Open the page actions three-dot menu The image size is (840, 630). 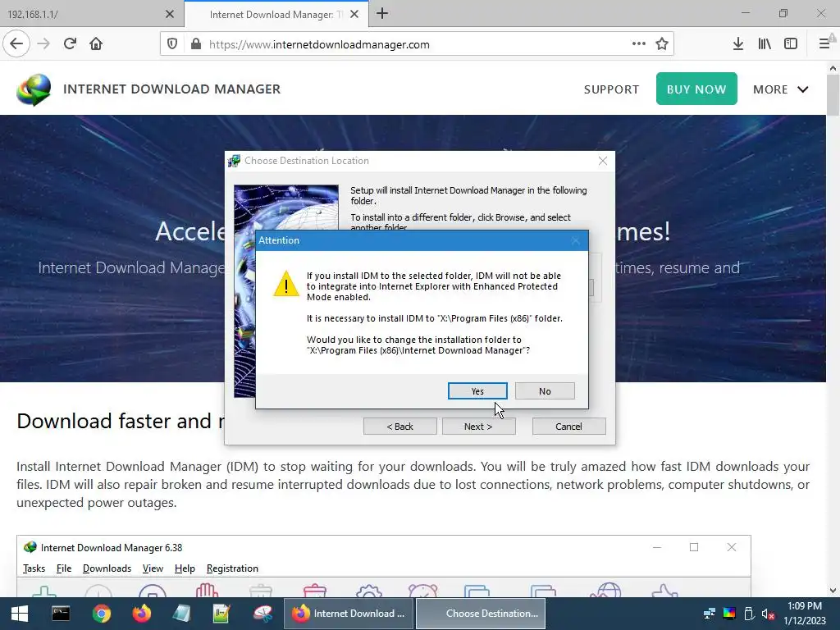coord(638,44)
